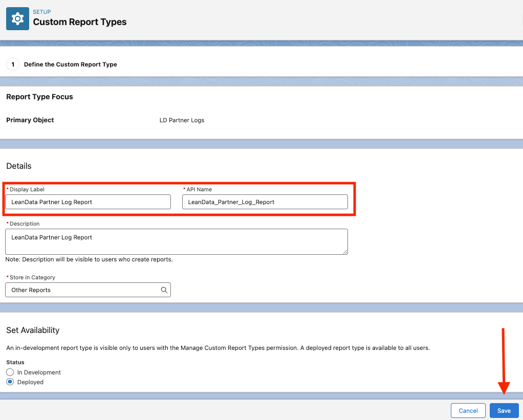Click the Setup gear icon
523x420 pixels.
(x=18, y=18)
